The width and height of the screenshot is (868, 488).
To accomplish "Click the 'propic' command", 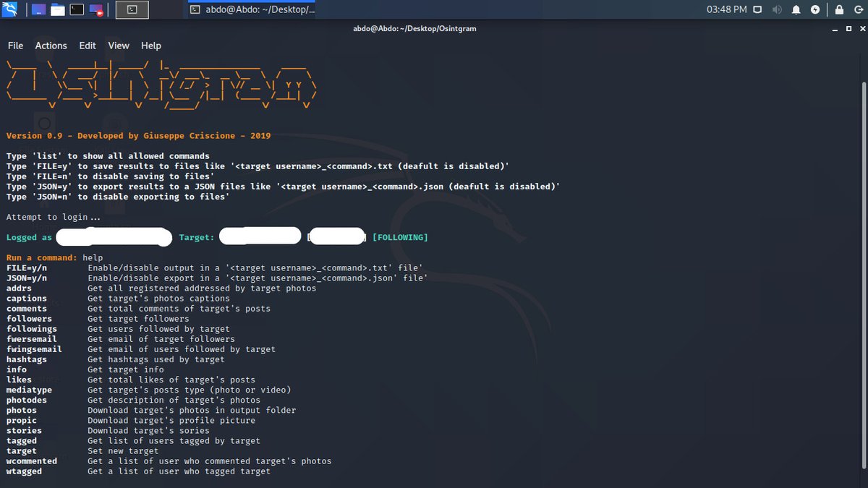I will point(22,419).
